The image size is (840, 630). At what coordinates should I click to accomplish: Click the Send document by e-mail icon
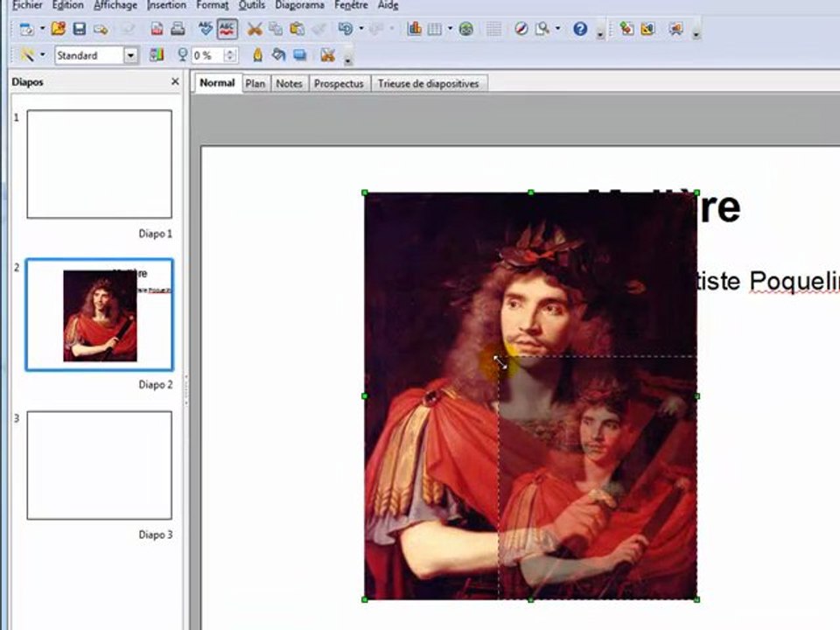pyautogui.click(x=100, y=29)
